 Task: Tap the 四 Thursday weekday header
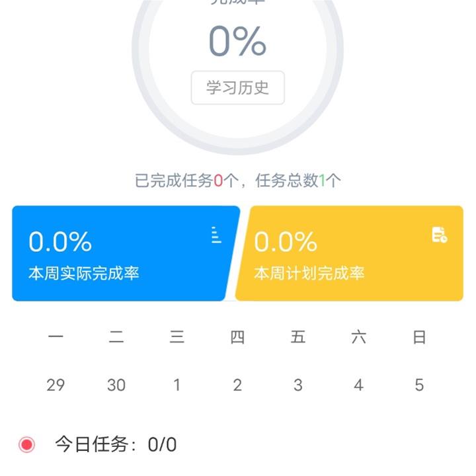pyautogui.click(x=237, y=337)
